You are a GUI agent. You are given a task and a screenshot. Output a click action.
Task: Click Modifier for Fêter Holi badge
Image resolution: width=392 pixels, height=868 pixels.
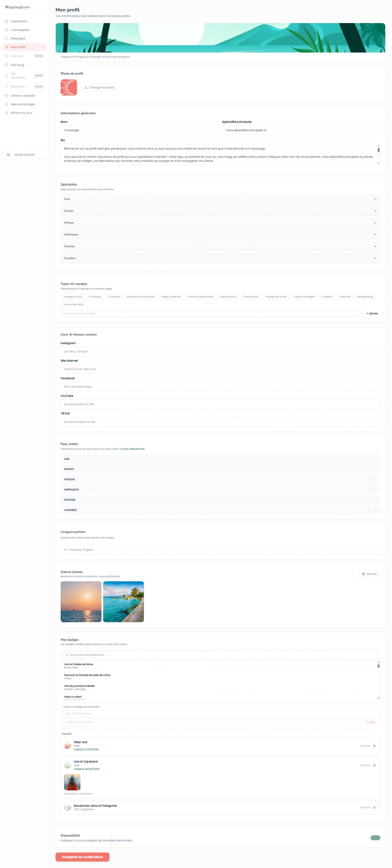click(365, 746)
